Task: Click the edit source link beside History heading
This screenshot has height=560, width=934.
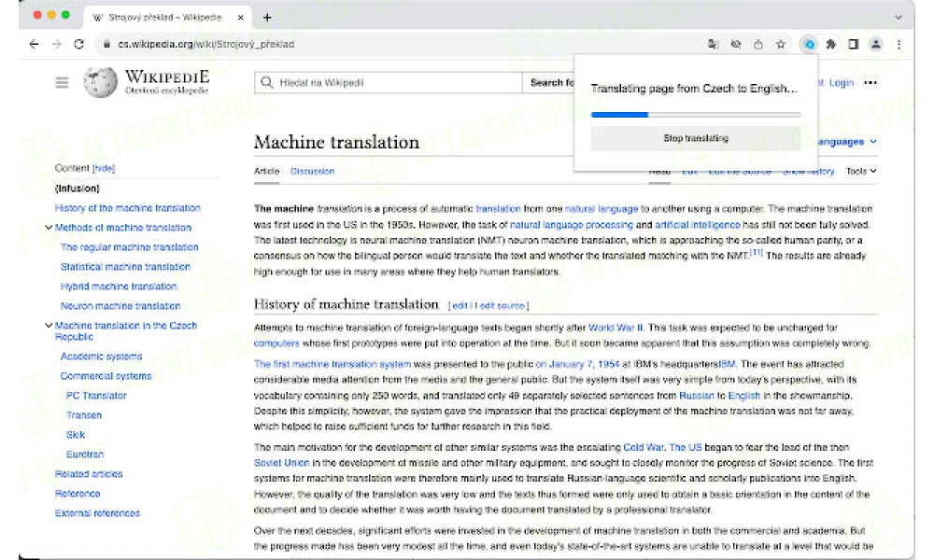Action: click(x=502, y=306)
